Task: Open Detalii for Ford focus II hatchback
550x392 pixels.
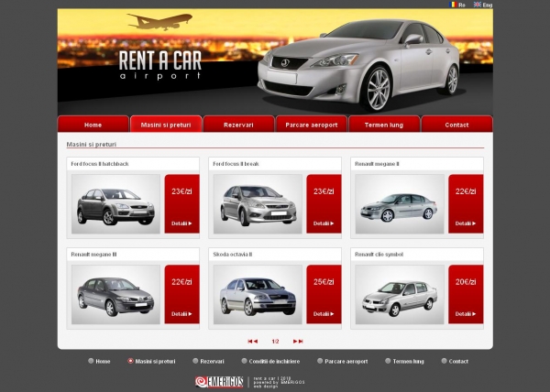Action: coord(181,223)
